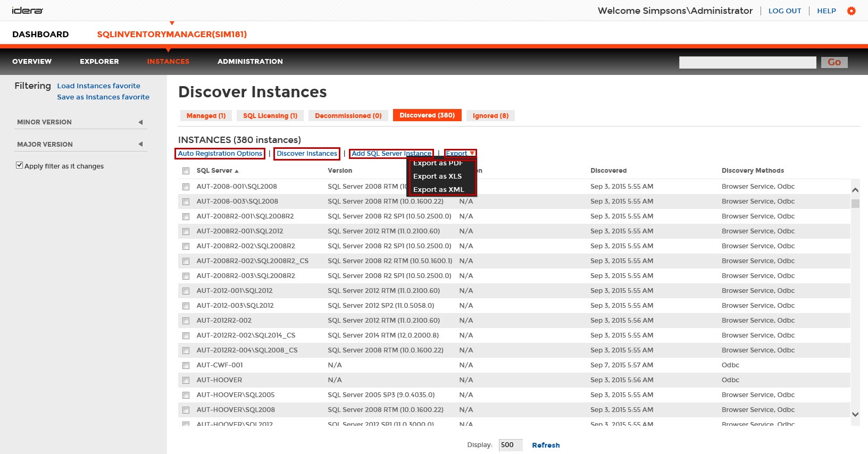
Task: Choose Export as XML
Action: point(439,190)
